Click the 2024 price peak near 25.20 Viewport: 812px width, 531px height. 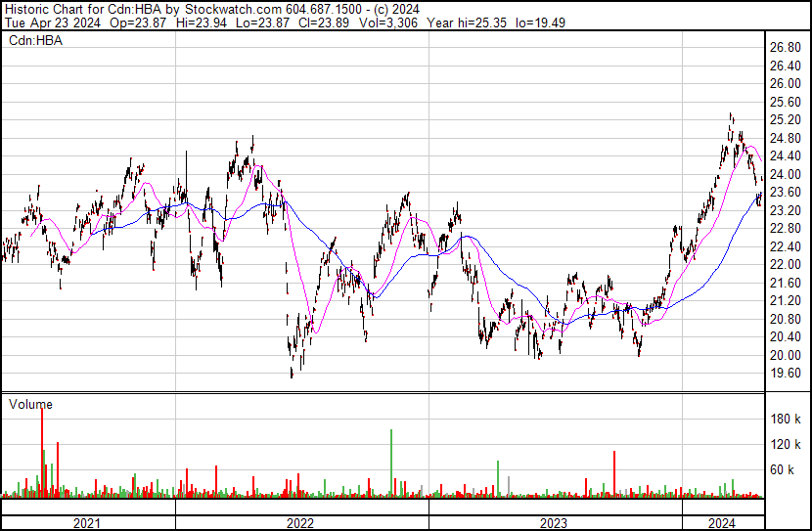pyautogui.click(x=730, y=117)
